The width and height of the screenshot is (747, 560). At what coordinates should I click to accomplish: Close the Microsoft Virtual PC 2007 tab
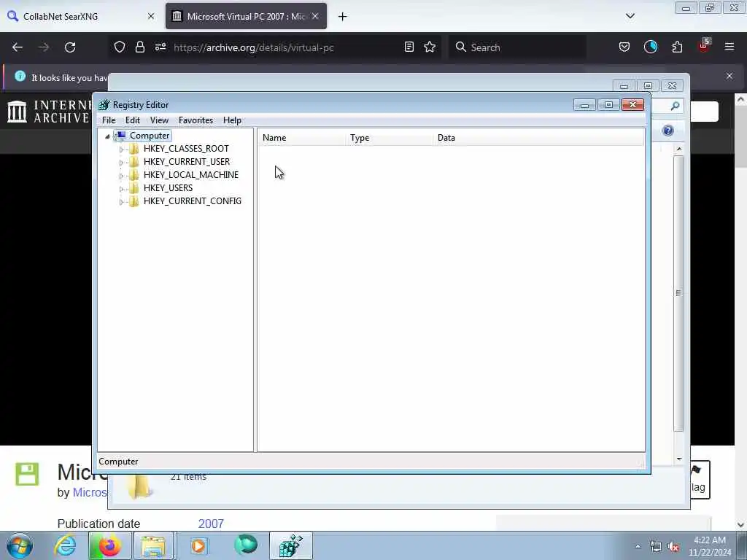click(315, 16)
